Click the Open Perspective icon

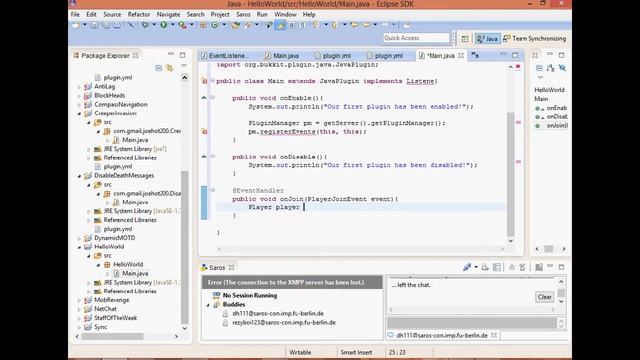(465, 38)
